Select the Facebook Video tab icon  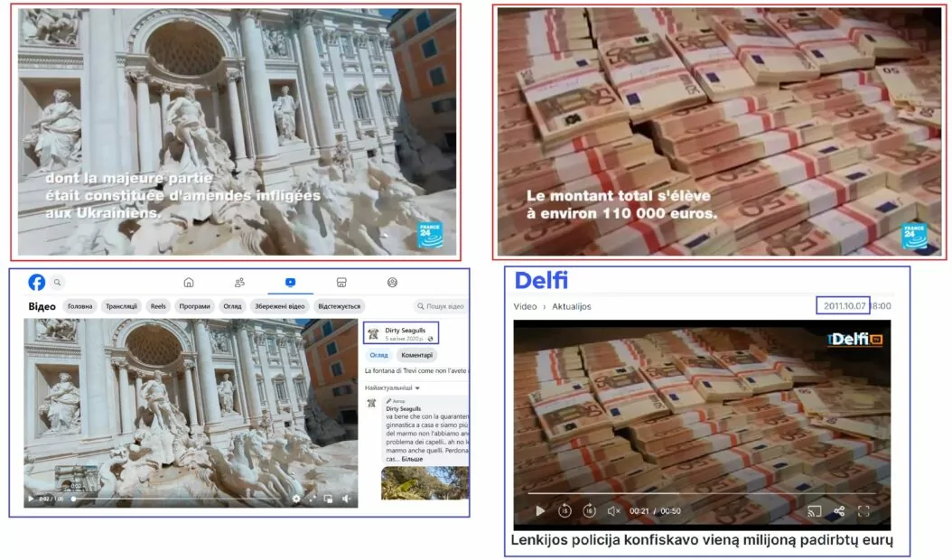290,283
